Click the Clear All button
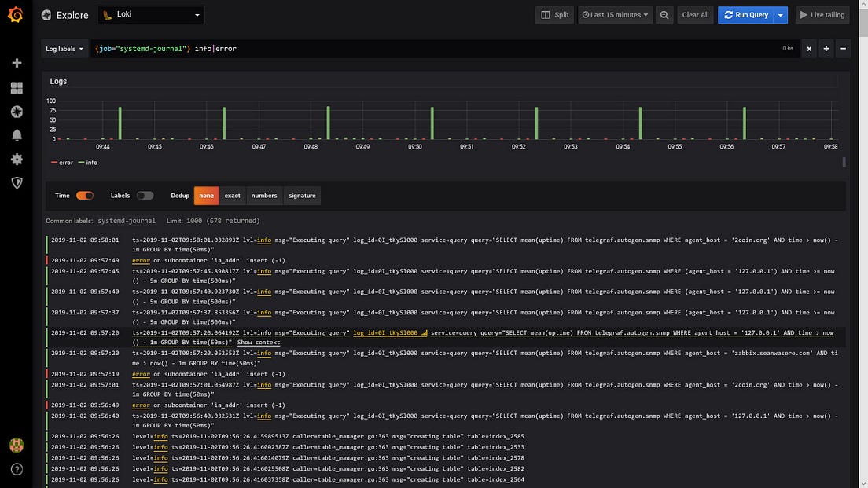 tap(695, 15)
